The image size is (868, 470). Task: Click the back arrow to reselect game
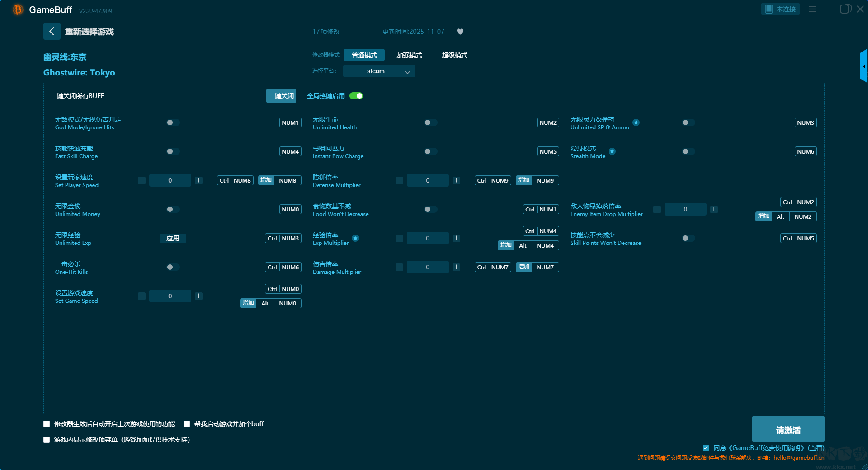52,31
